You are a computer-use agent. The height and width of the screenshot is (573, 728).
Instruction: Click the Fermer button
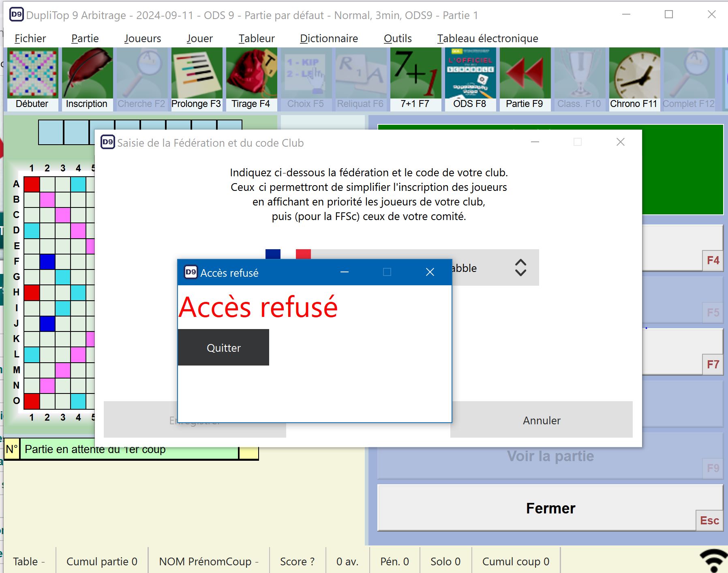coord(550,508)
